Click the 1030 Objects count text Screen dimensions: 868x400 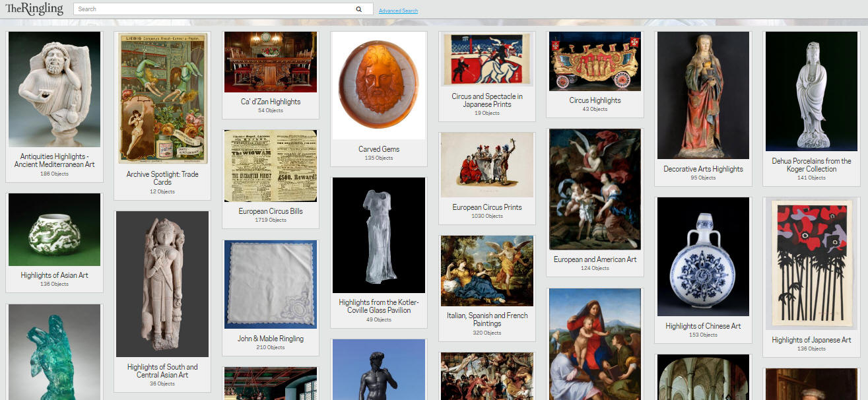click(487, 217)
